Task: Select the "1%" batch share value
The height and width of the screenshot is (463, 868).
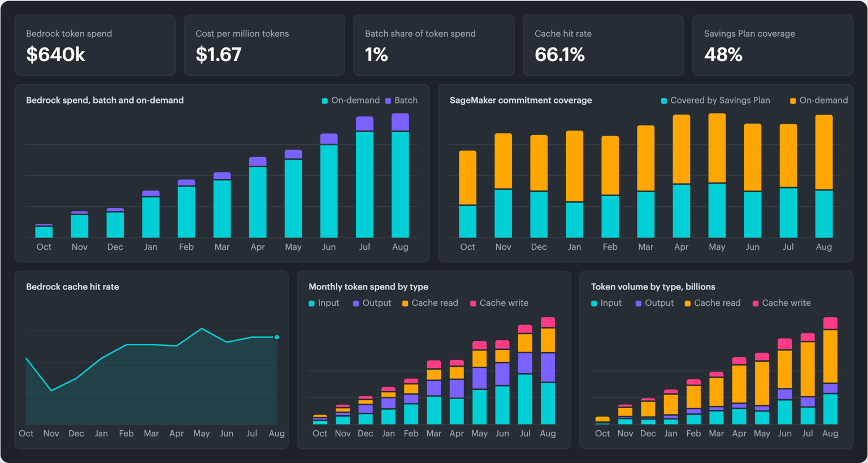Action: coord(376,55)
